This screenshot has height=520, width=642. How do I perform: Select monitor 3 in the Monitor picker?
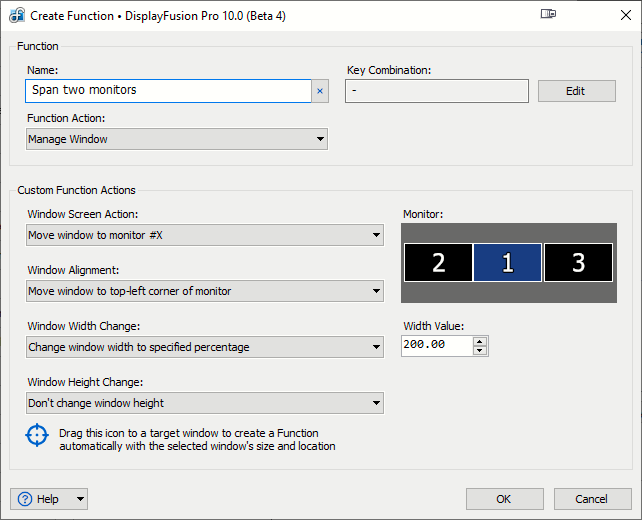click(x=578, y=262)
